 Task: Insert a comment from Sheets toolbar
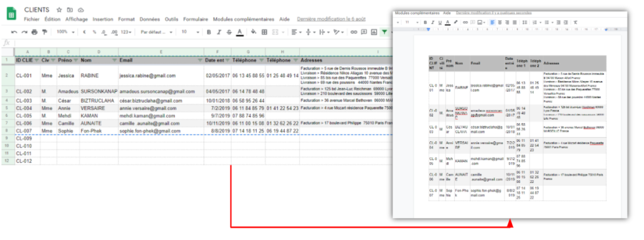[x=364, y=32]
